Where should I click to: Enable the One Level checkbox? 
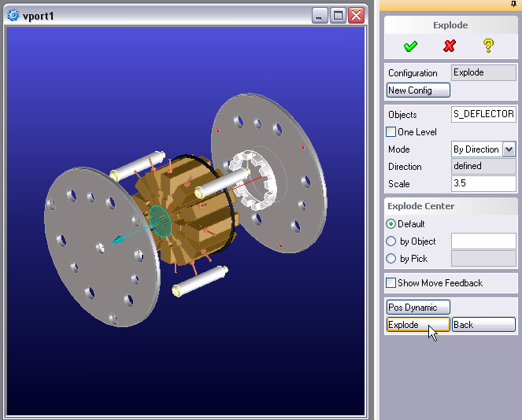tap(391, 132)
